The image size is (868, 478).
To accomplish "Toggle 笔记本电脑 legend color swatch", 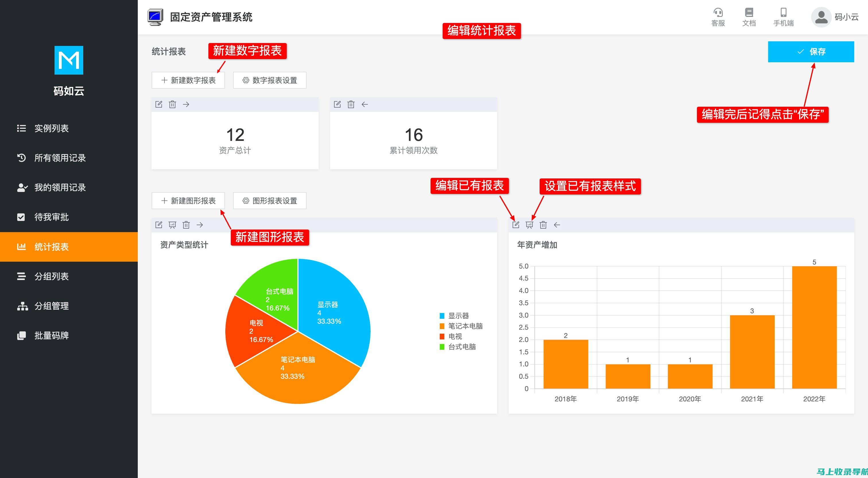I will [442, 326].
